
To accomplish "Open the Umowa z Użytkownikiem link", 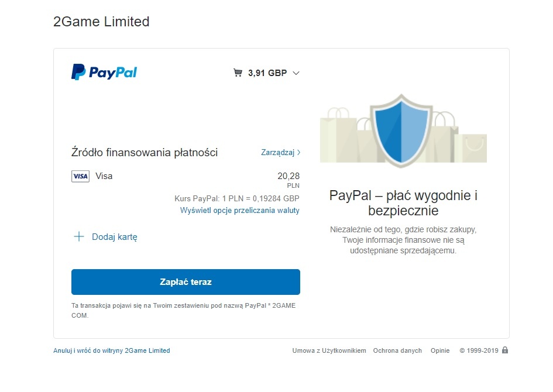I will click(x=329, y=350).
